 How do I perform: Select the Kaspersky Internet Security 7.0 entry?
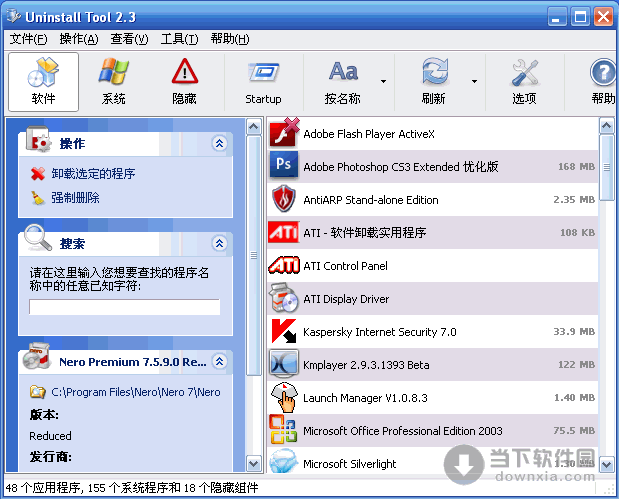tap(433, 332)
